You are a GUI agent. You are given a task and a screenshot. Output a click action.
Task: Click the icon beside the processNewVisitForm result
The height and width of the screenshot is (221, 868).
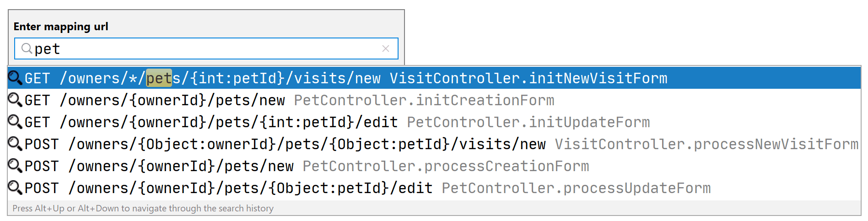tap(15, 144)
